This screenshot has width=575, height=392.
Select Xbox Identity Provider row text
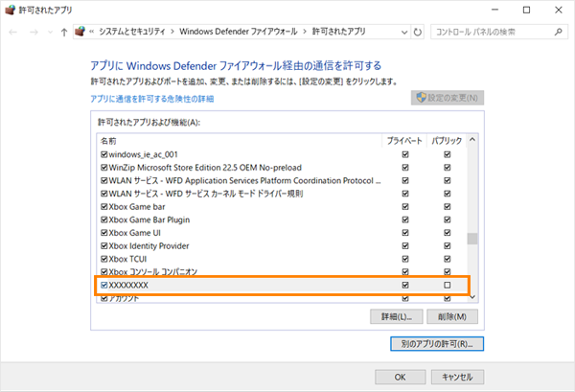click(149, 245)
